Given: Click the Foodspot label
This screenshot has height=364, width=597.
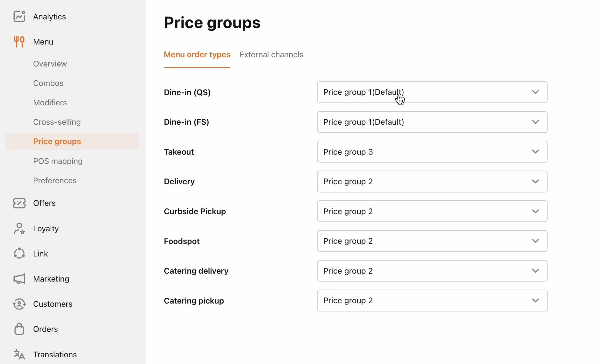Looking at the screenshot, I should (x=182, y=241).
